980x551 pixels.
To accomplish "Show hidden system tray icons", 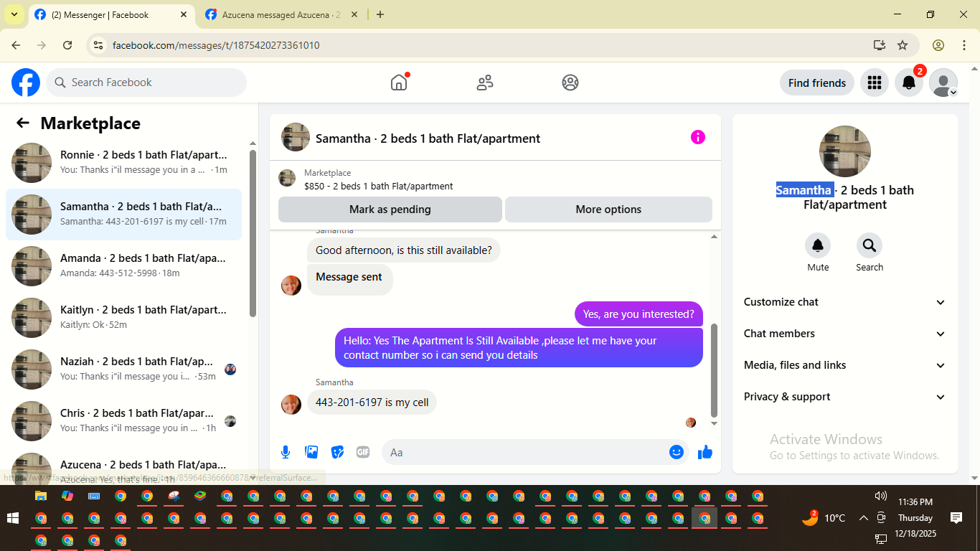I will pos(863,518).
